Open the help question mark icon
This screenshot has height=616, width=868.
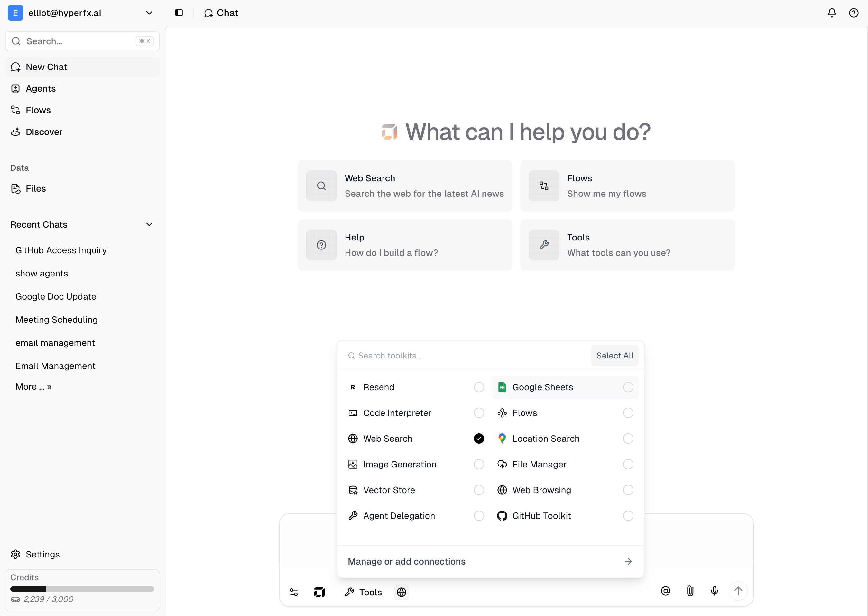pos(854,13)
